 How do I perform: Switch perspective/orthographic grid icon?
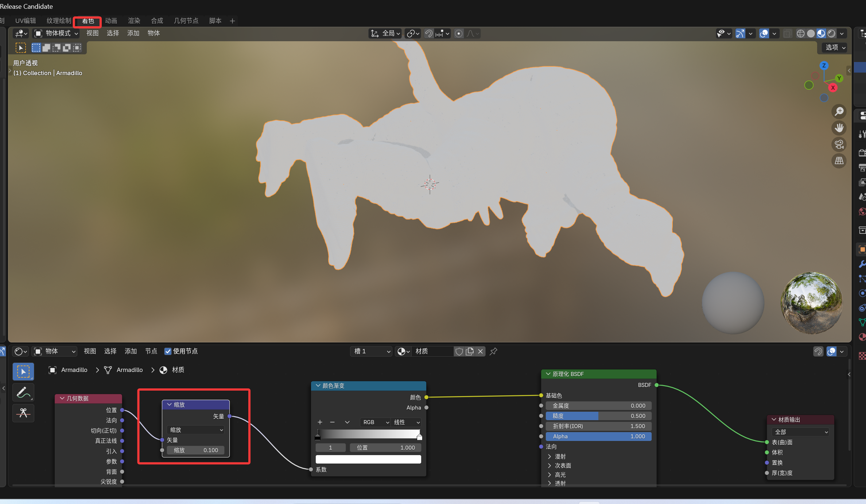pyautogui.click(x=839, y=161)
